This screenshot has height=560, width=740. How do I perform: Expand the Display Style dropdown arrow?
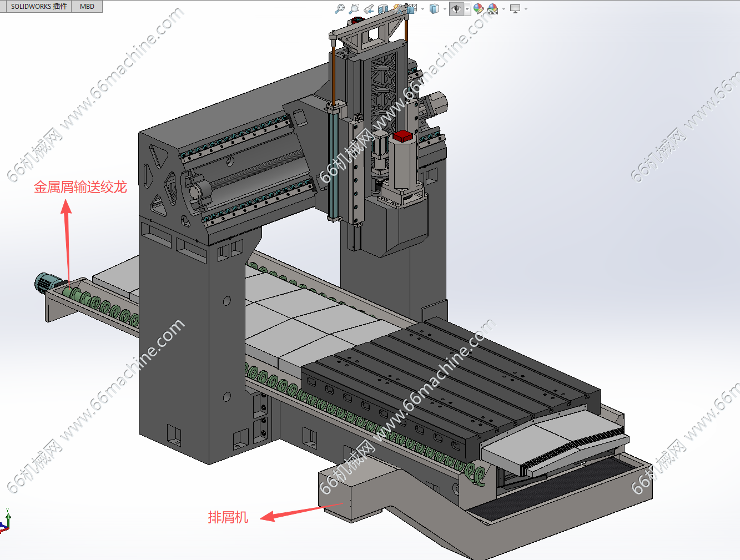point(445,9)
